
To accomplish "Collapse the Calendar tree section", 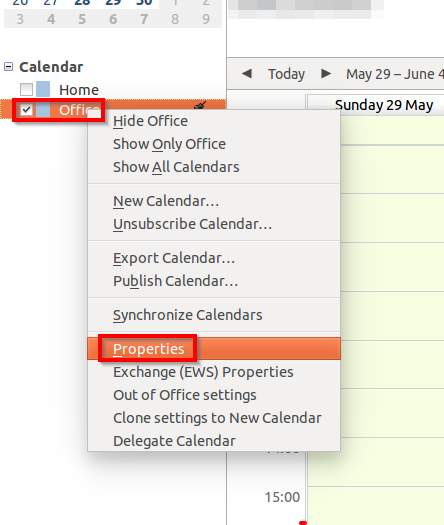I will tap(9, 67).
